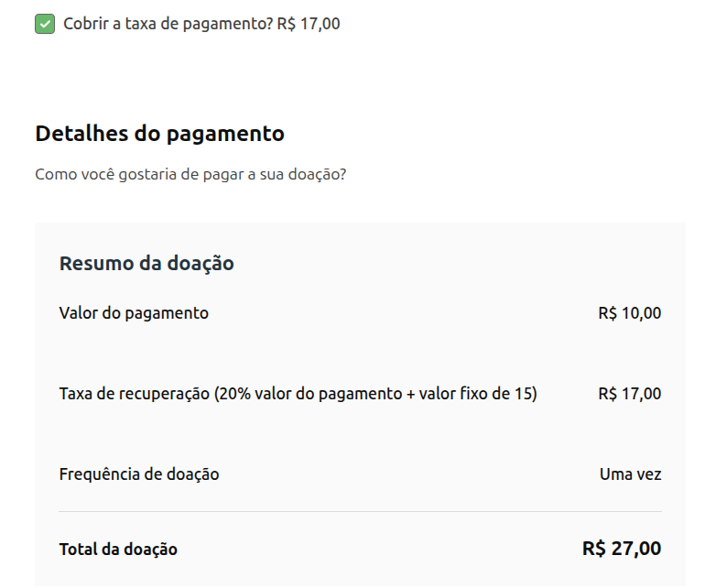Click the 'Cobrir a taxa de pagamento?' label text
The height and width of the screenshot is (588, 716).
168,24
